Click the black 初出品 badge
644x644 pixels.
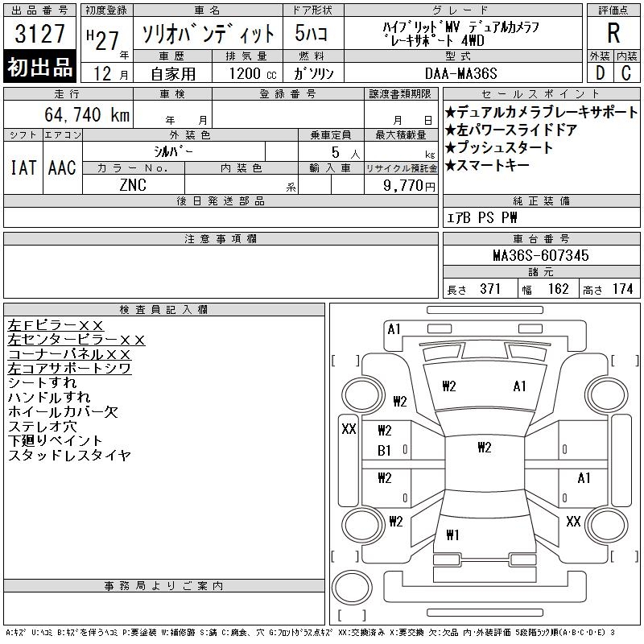point(40,68)
